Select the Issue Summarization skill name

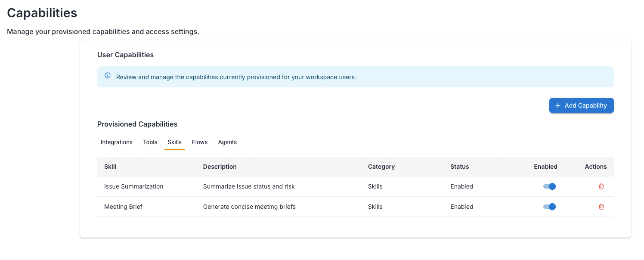[x=133, y=186]
